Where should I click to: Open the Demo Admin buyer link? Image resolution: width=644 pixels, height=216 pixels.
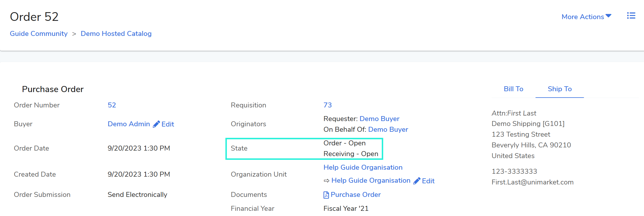click(x=129, y=124)
